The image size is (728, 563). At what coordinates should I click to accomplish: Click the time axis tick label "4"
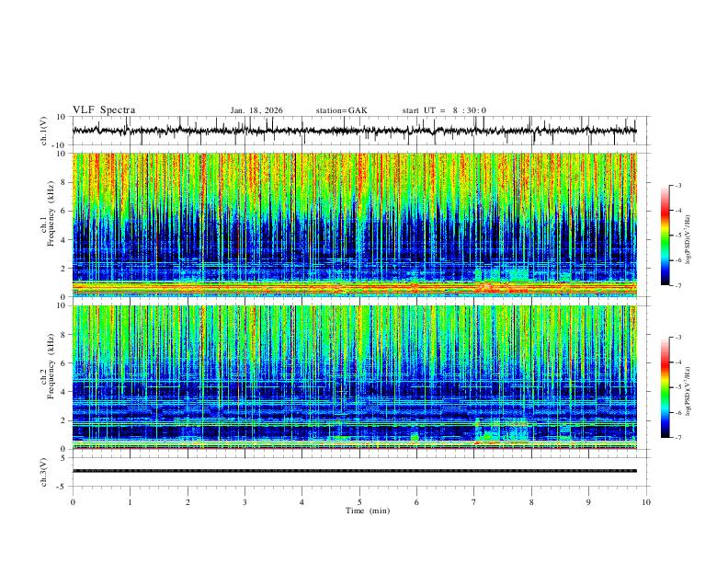[302, 502]
